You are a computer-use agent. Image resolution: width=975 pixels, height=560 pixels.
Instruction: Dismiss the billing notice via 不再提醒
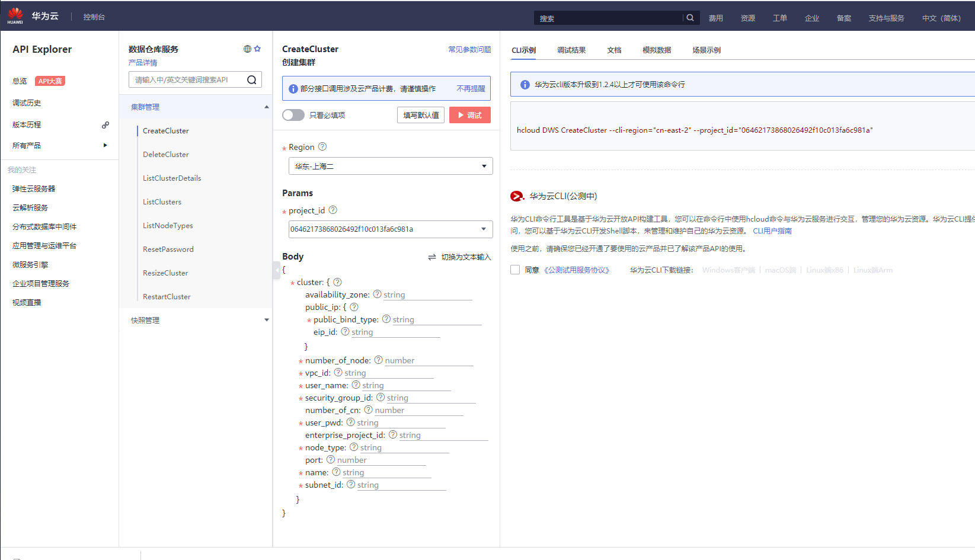click(471, 89)
